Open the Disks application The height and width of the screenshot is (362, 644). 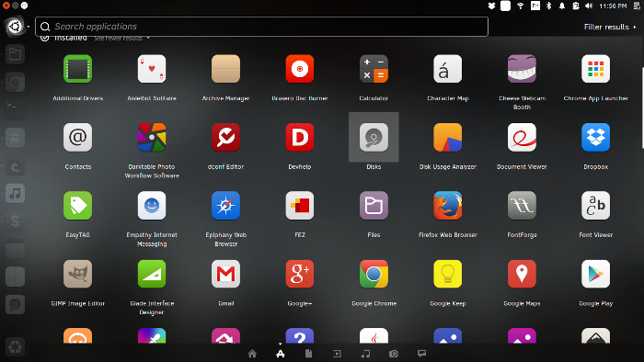pos(374,137)
